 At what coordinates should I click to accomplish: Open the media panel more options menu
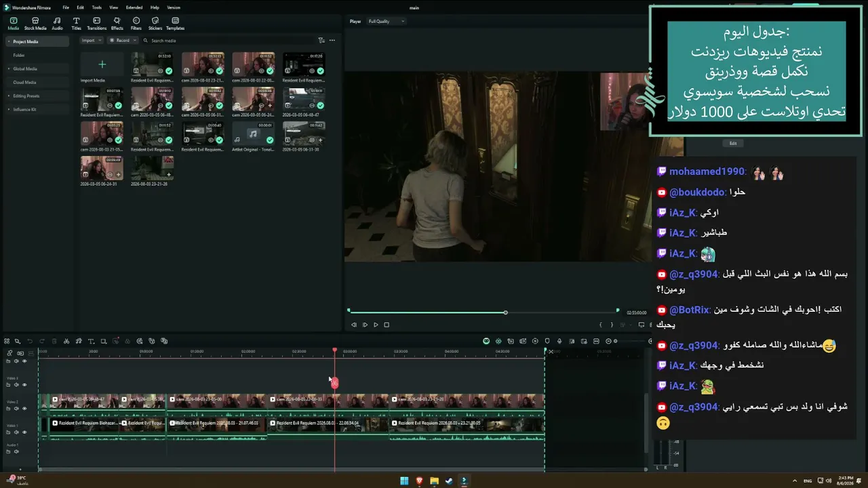[x=332, y=41]
